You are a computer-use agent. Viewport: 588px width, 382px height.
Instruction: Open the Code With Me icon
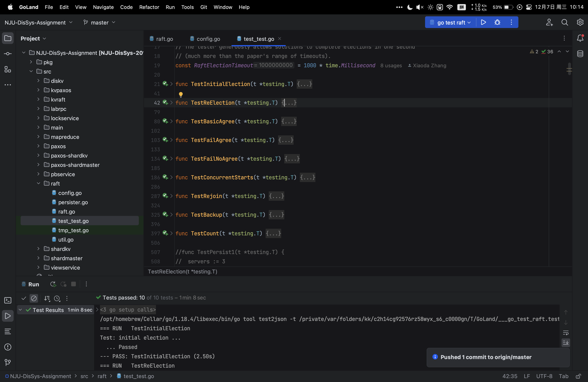[549, 22]
